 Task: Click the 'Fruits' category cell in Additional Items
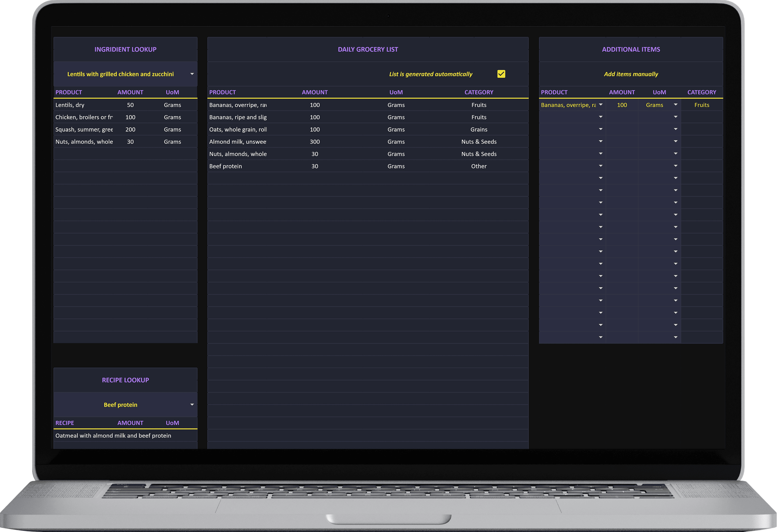(702, 105)
